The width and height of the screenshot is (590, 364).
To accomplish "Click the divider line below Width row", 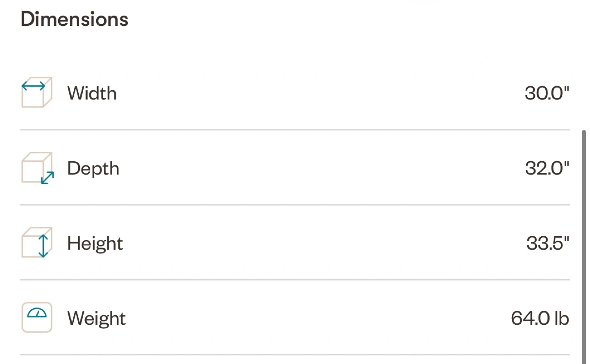I will coord(295,130).
